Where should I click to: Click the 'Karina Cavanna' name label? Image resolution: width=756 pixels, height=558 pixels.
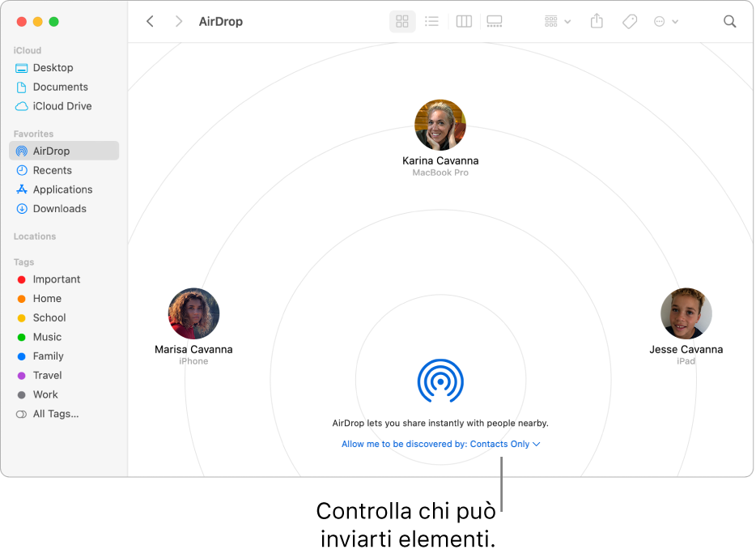[440, 160]
